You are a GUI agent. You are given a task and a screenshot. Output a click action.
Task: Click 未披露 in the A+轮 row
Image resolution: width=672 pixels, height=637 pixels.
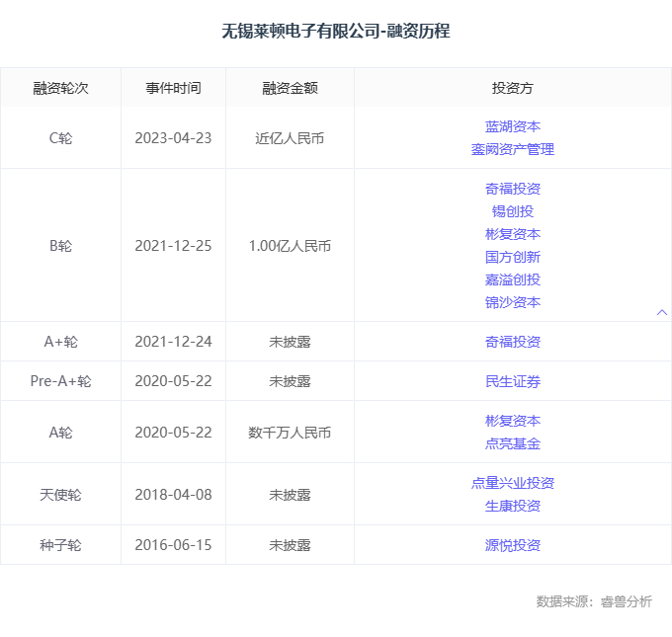[x=290, y=342]
